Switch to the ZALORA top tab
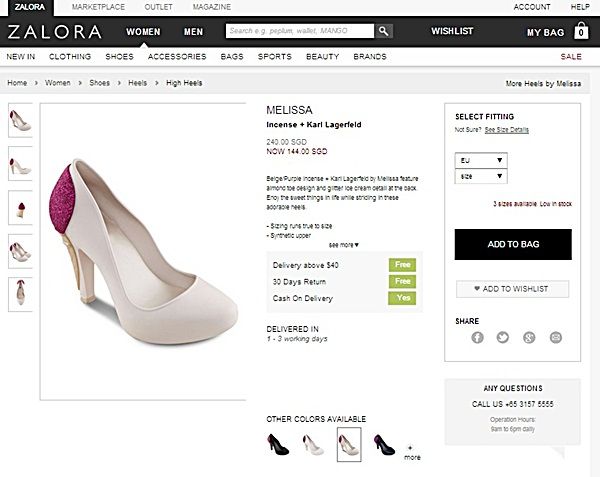The image size is (600, 477). [30, 7]
